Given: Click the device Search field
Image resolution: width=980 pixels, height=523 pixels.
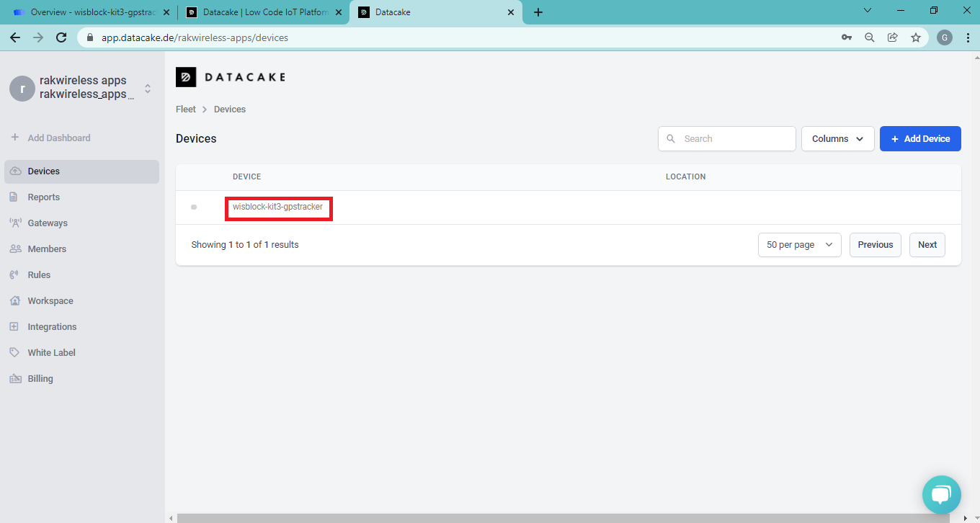Looking at the screenshot, I should 735,139.
